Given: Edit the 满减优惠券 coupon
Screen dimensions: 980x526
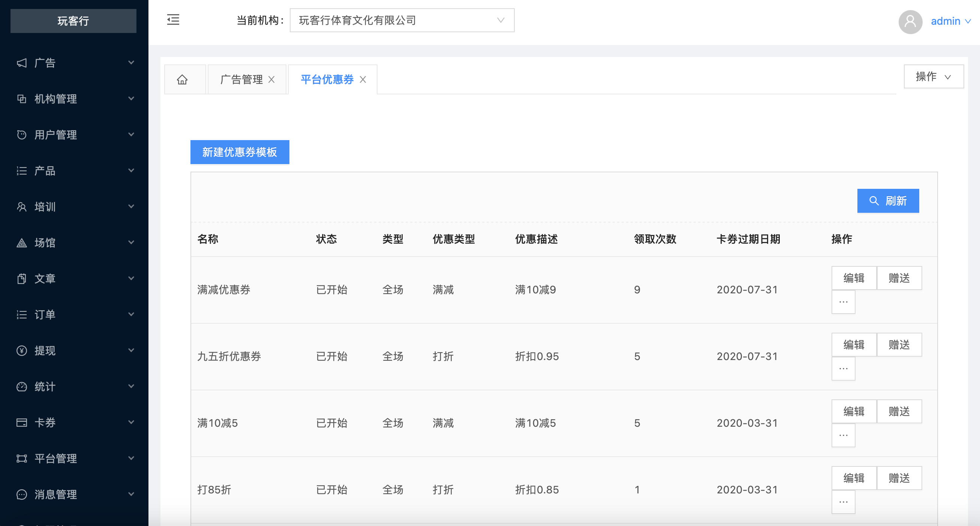Looking at the screenshot, I should tap(854, 278).
